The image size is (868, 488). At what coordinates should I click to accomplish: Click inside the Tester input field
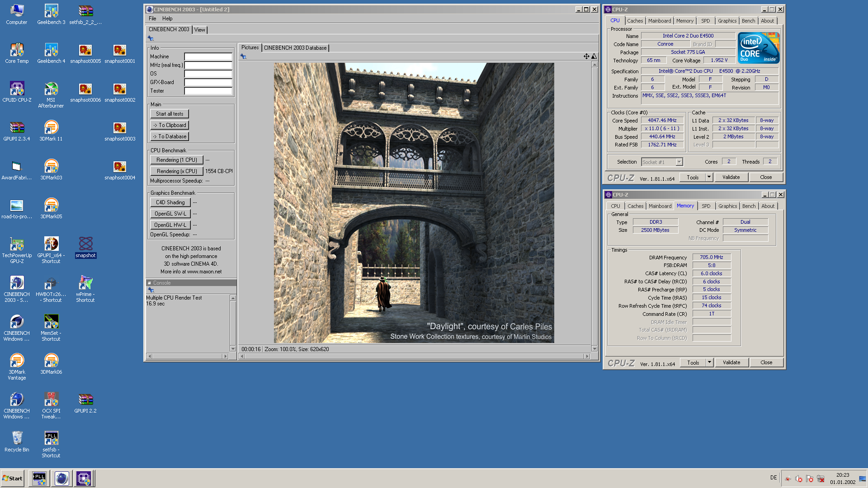(208, 91)
